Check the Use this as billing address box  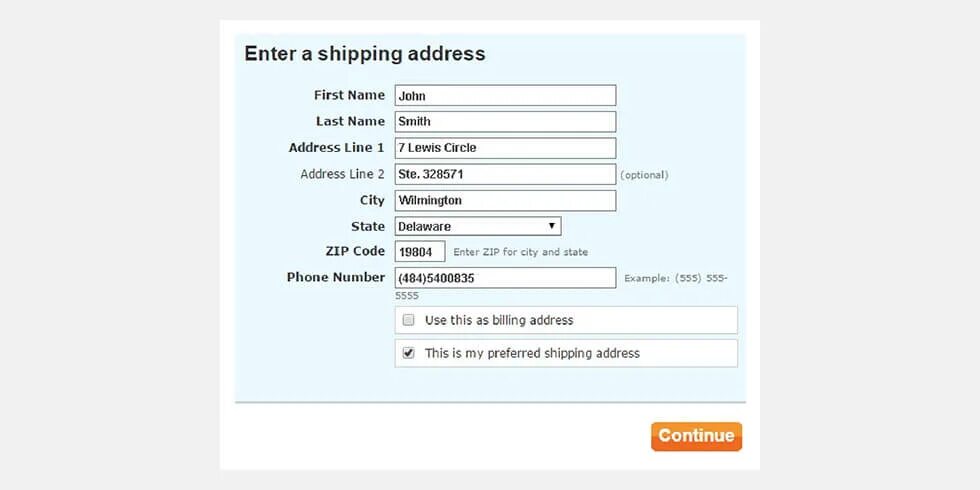pyautogui.click(x=409, y=320)
